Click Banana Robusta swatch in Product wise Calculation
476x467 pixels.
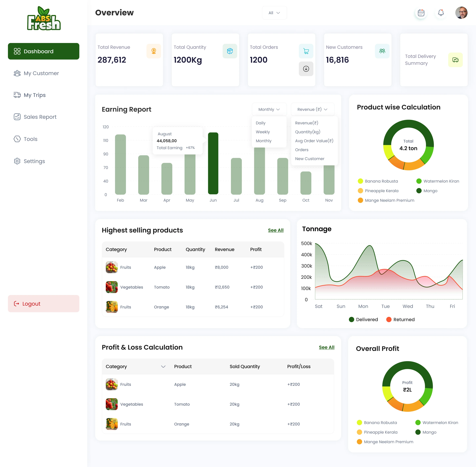[x=360, y=181]
